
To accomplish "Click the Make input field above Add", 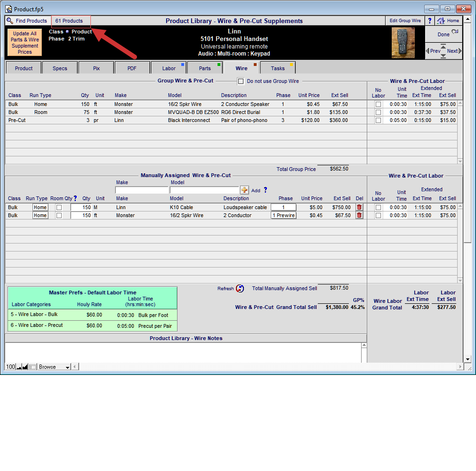I will click(142, 190).
